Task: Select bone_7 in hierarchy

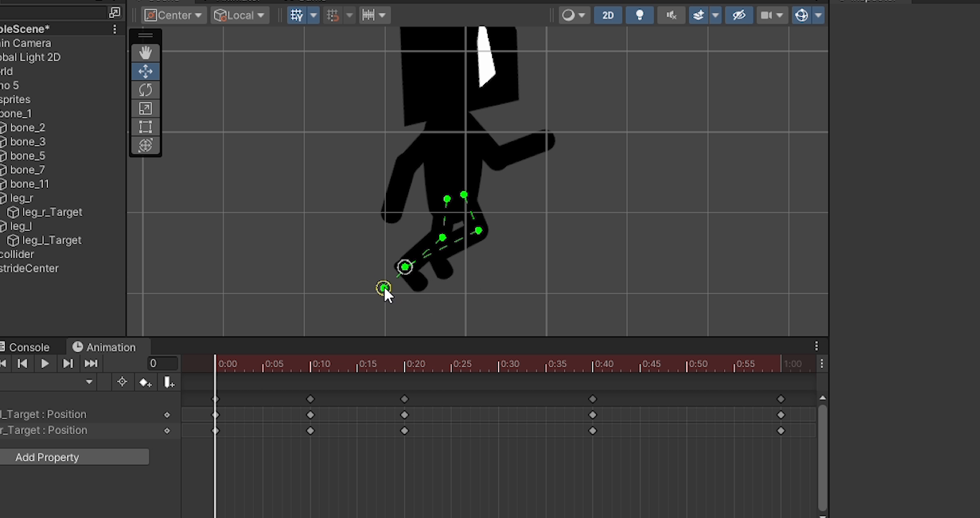Action: tap(27, 170)
